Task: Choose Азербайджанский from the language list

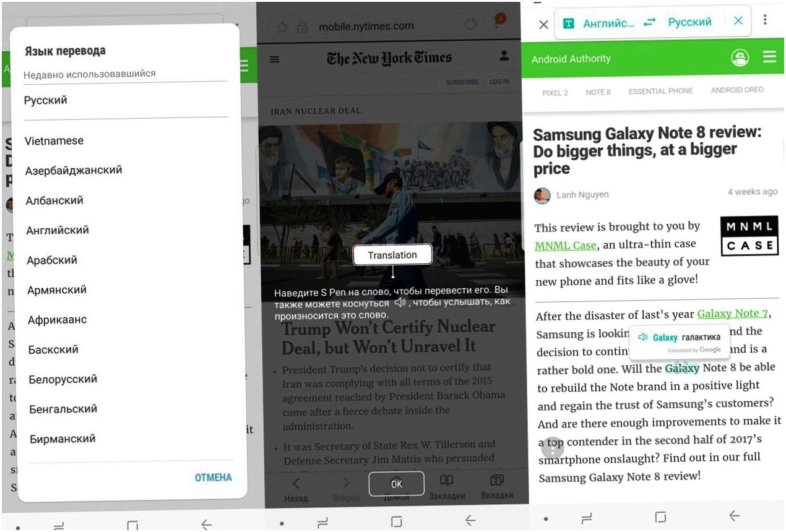Action: pos(74,170)
